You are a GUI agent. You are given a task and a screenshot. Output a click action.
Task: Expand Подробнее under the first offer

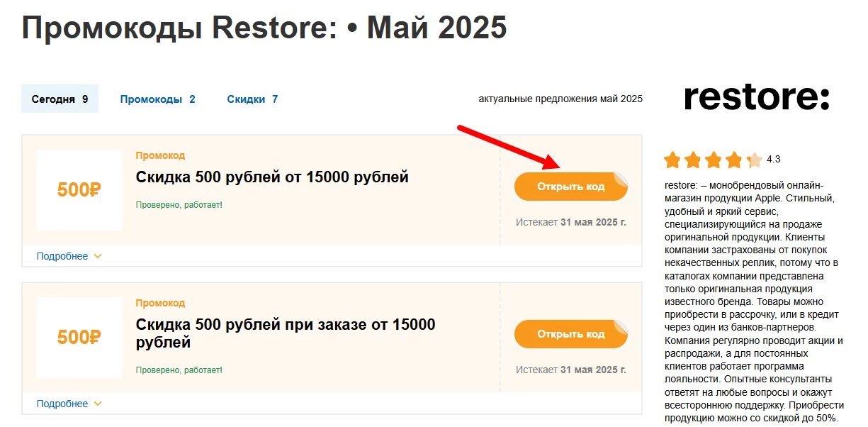pos(62,256)
